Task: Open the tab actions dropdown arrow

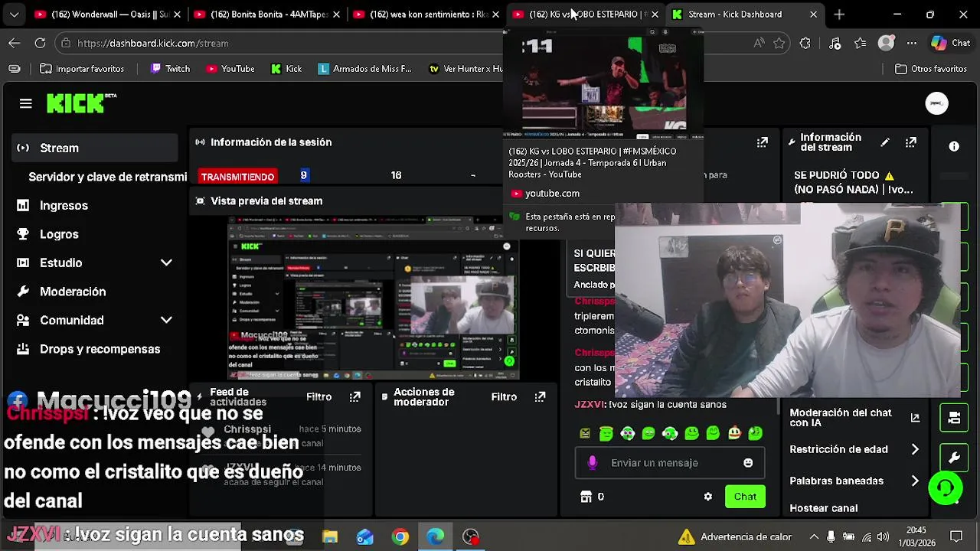Action: click(14, 14)
